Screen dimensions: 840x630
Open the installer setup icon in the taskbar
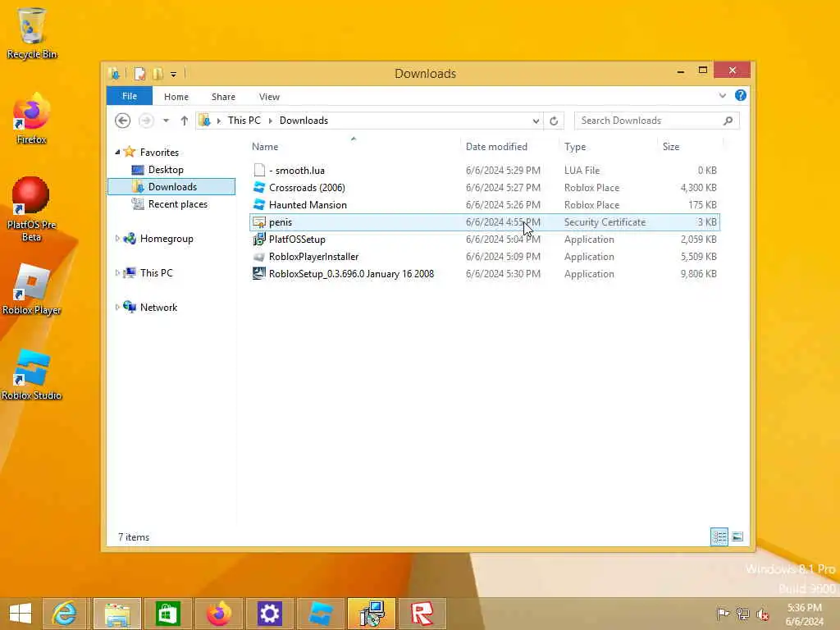click(372, 614)
